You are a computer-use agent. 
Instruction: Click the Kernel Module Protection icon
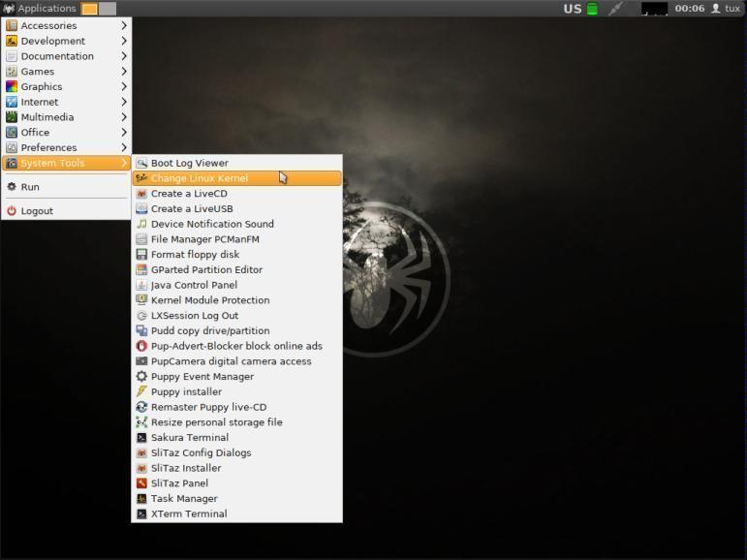(141, 300)
